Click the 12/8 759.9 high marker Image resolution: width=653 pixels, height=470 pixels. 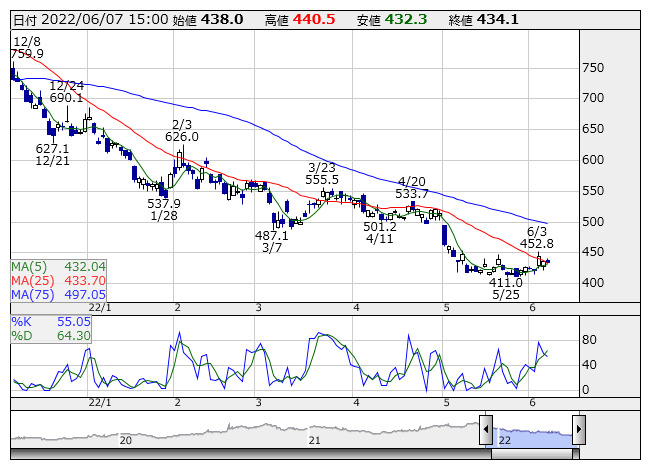coord(27,48)
